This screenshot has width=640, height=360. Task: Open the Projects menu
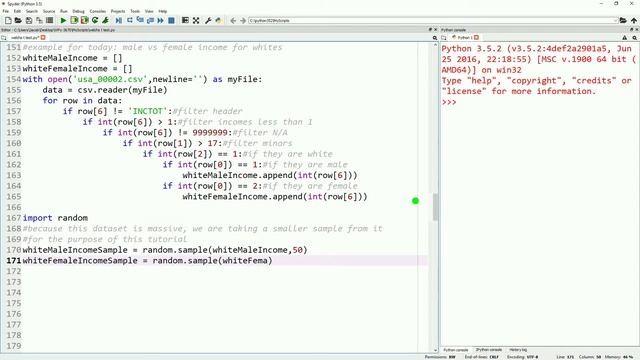click(118, 11)
